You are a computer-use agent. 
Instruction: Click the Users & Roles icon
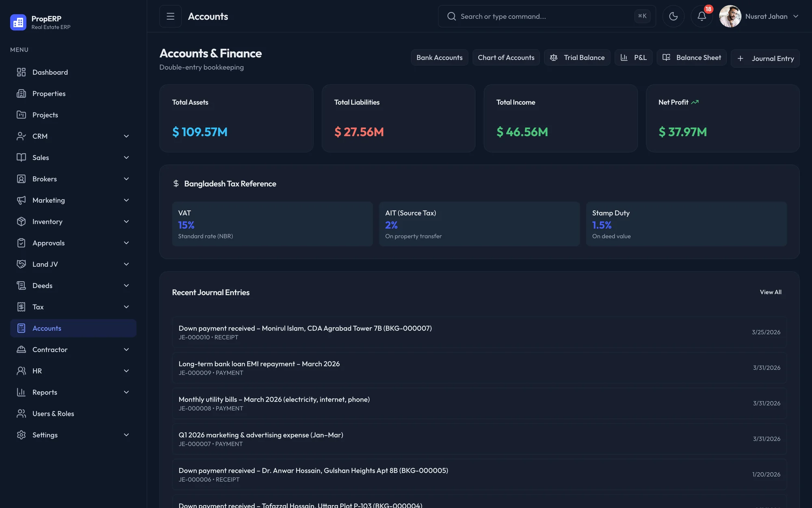click(x=21, y=414)
